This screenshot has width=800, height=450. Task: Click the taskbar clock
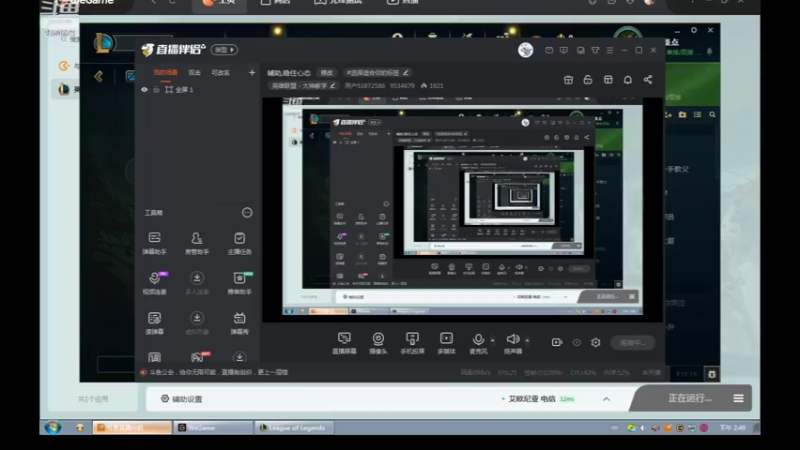point(733,428)
